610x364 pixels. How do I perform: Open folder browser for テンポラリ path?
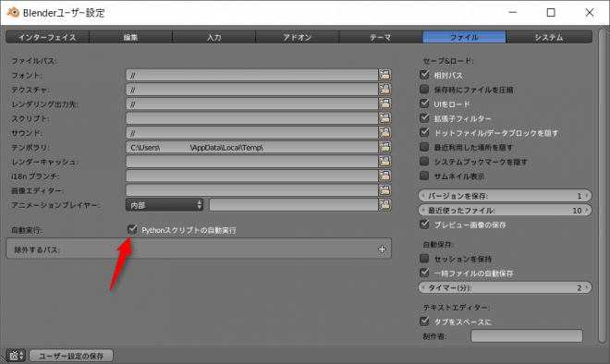pyautogui.click(x=384, y=147)
